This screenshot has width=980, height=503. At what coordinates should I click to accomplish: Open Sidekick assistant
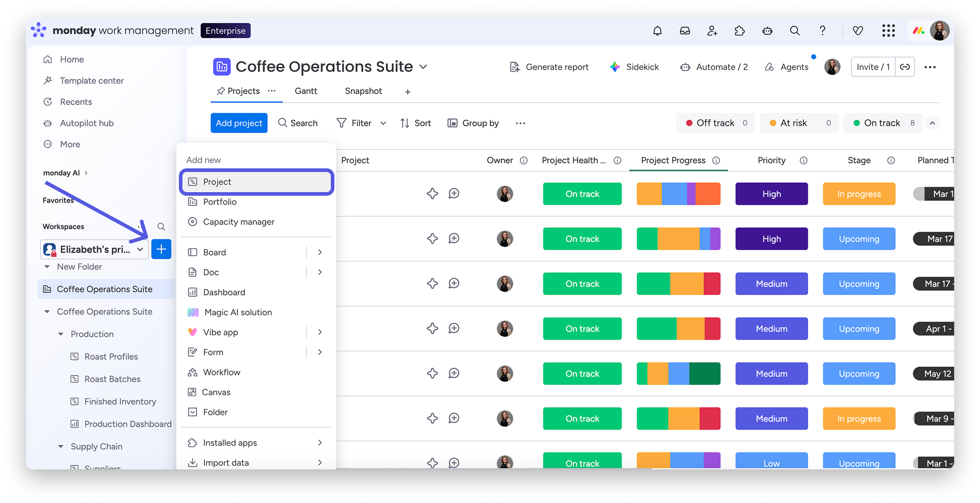tap(635, 67)
